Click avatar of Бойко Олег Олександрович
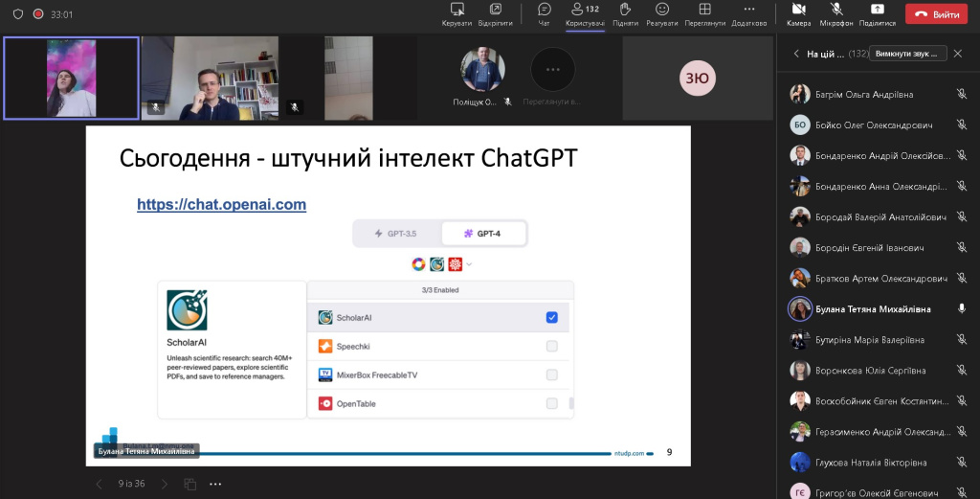980x499 pixels. (800, 125)
